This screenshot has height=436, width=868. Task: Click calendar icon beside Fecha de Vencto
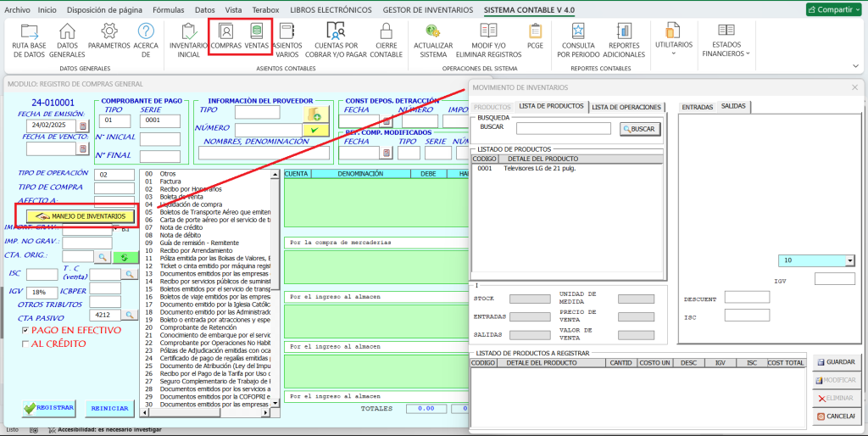pyautogui.click(x=83, y=148)
